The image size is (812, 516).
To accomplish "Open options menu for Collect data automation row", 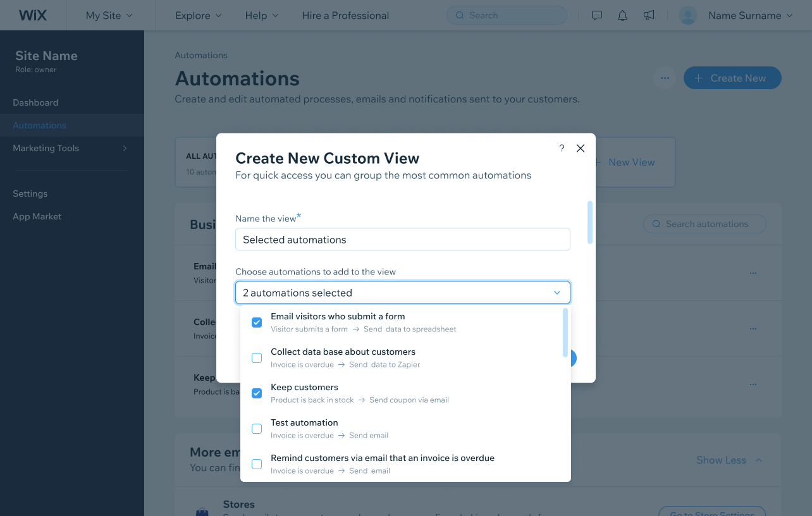I will pos(753,329).
